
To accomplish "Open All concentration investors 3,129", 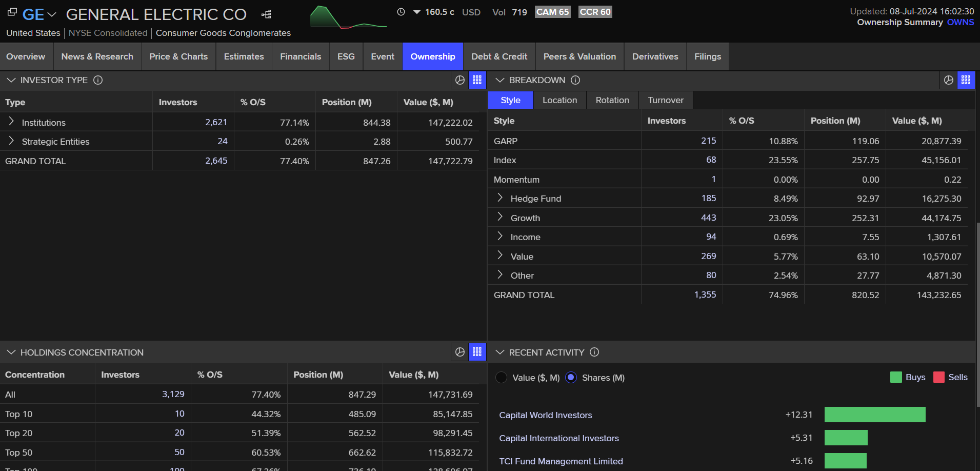I will point(173,394).
